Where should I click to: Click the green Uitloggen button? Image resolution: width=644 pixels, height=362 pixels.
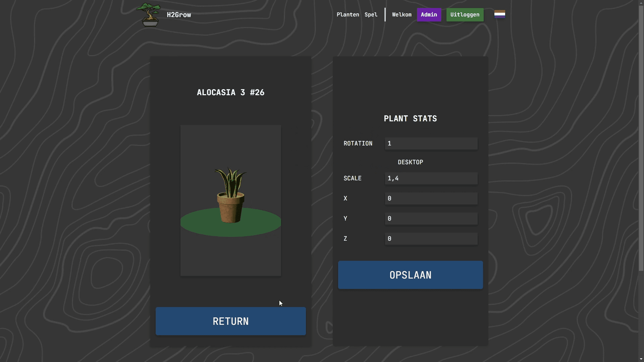[465, 15]
